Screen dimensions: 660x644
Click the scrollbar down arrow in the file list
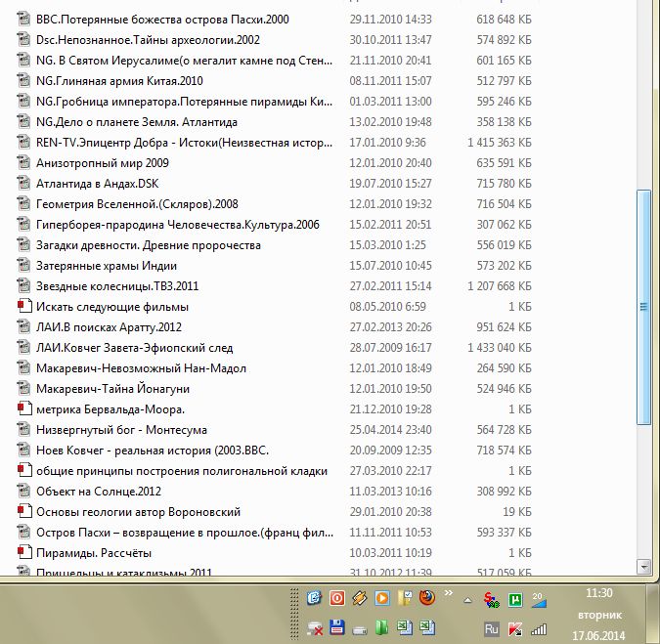[643, 567]
